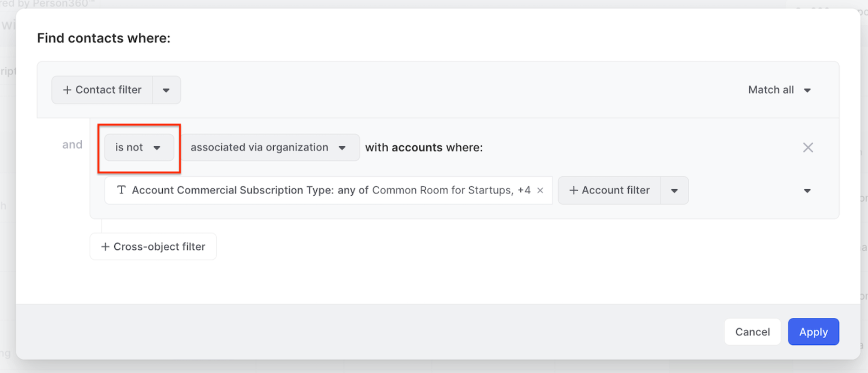The width and height of the screenshot is (868, 373).
Task: Add a new Account filter
Action: click(610, 190)
